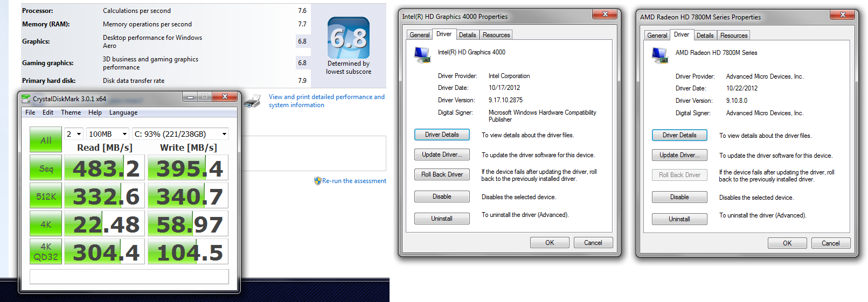Screen dimensions: 868x302
Task: Confirm OK in Intel Properties dialog
Action: pyautogui.click(x=550, y=243)
